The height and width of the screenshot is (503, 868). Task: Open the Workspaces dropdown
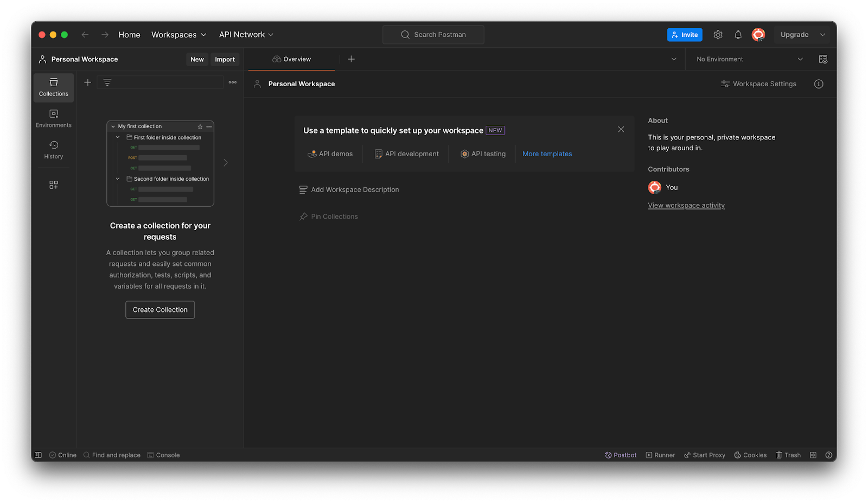tap(178, 34)
